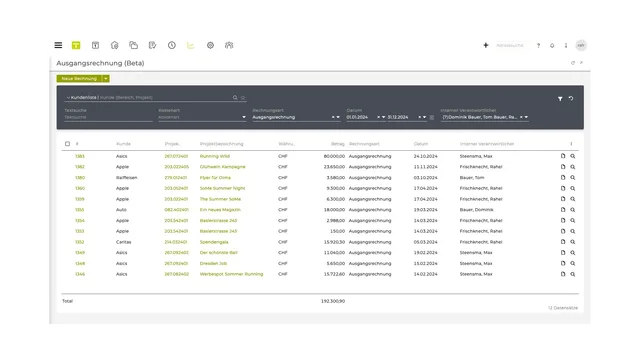Screen dimensions: 640x360
Task: Open document icon for invoice 1355
Action: pyautogui.click(x=563, y=209)
